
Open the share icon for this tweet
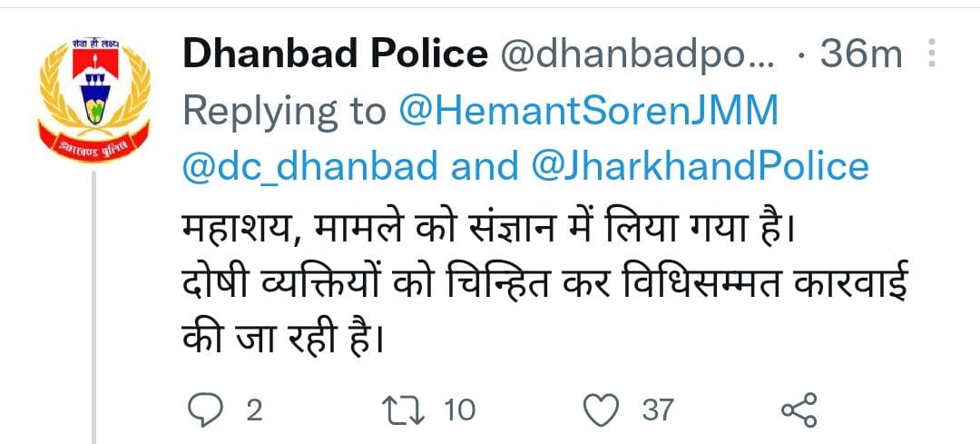[x=799, y=409]
